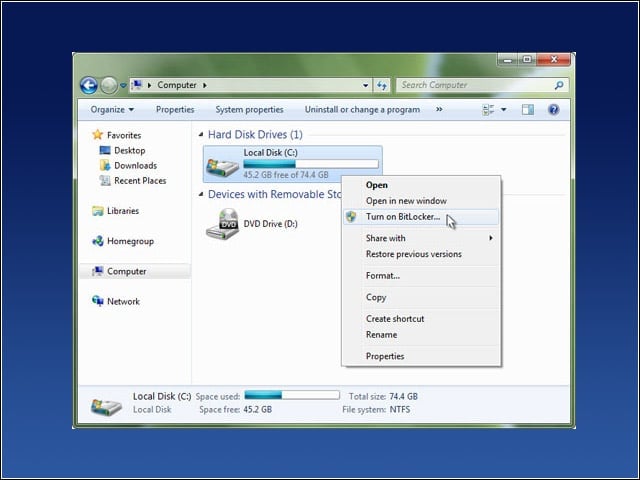The image size is (640, 480).
Task: Expand Share with submenu
Action: click(421, 238)
